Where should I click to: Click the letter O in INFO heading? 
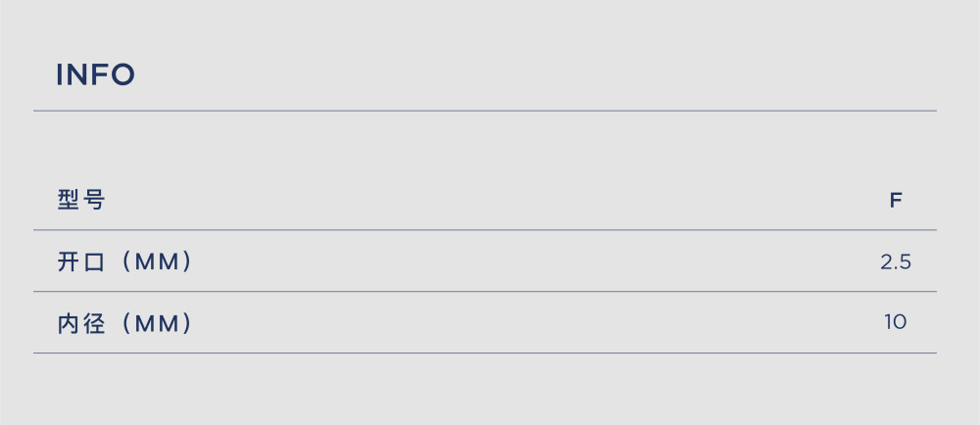point(123,74)
